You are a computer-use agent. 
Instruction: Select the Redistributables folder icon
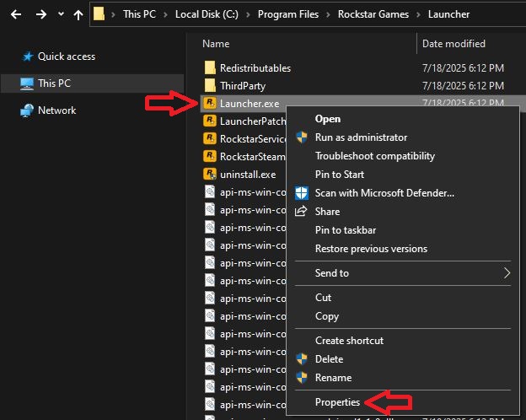click(x=210, y=67)
